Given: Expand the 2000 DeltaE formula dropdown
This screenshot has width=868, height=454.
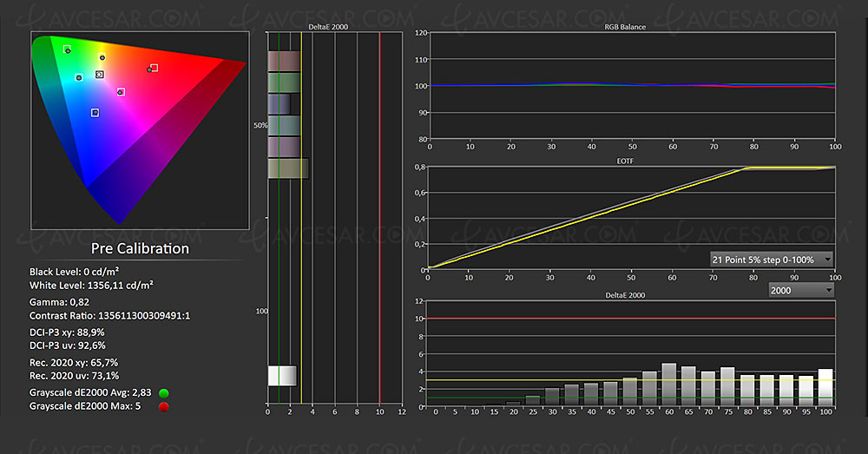Looking at the screenshot, I should 801,289.
